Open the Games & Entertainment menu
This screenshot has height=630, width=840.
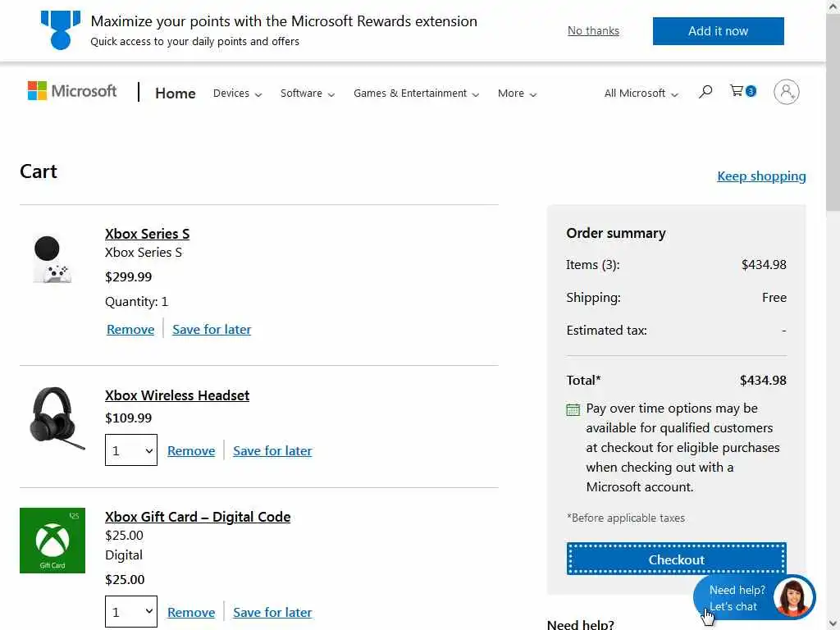coord(416,94)
